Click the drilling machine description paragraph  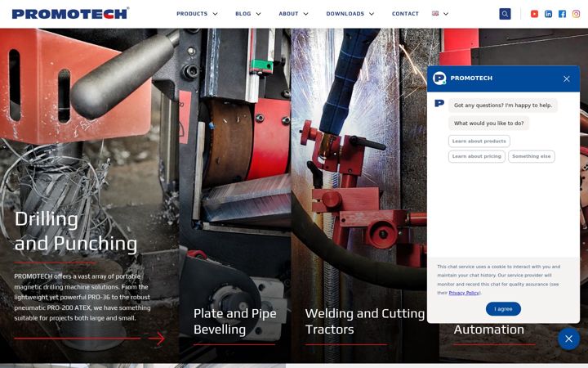point(82,297)
